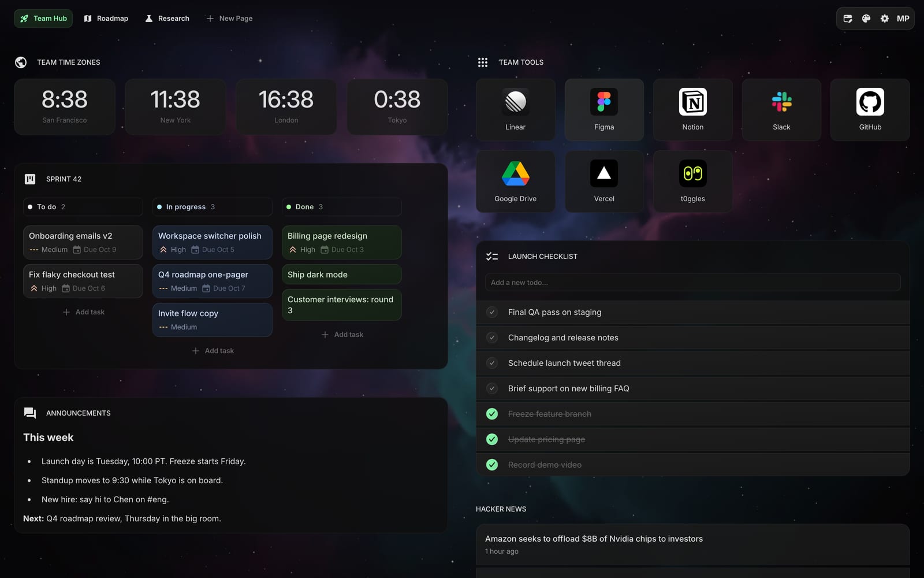Uncheck Record demo video
924x578 pixels.
coord(492,465)
